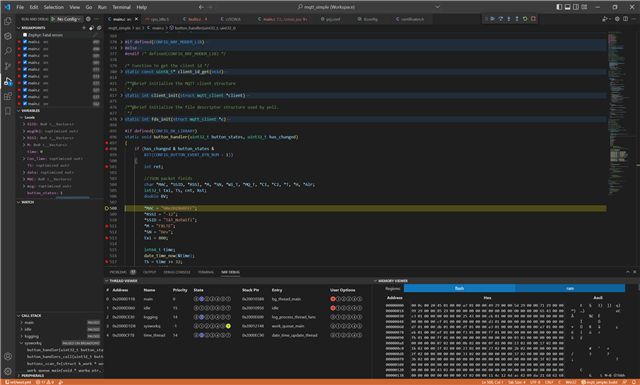This screenshot has height=385, width=640.
Task: Collapse the Watch section
Action: [19, 202]
